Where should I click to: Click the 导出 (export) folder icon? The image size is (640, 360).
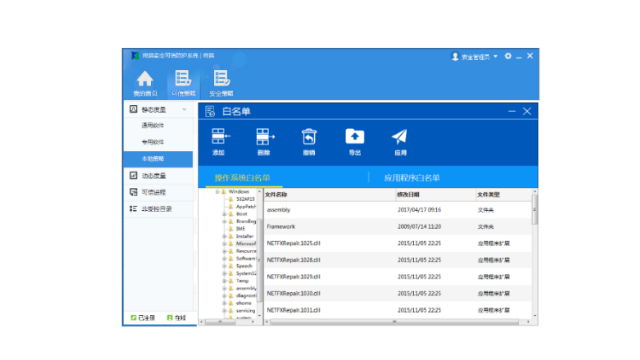tap(355, 136)
